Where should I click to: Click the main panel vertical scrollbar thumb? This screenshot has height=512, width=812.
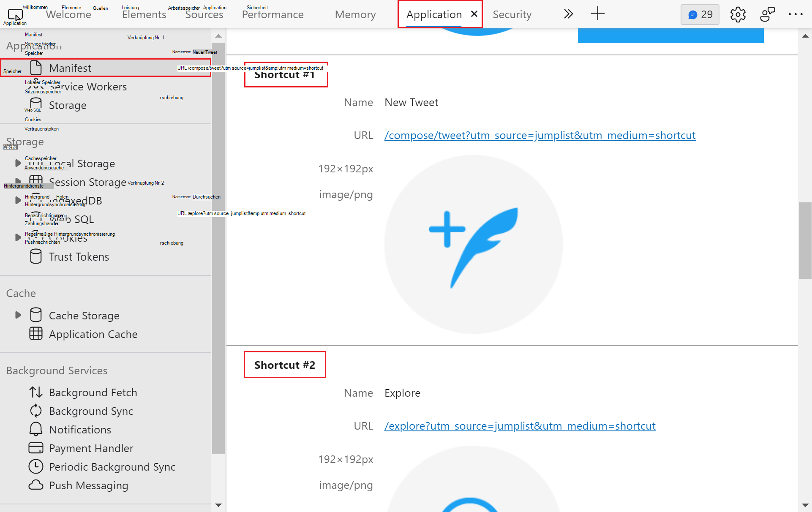[x=805, y=240]
